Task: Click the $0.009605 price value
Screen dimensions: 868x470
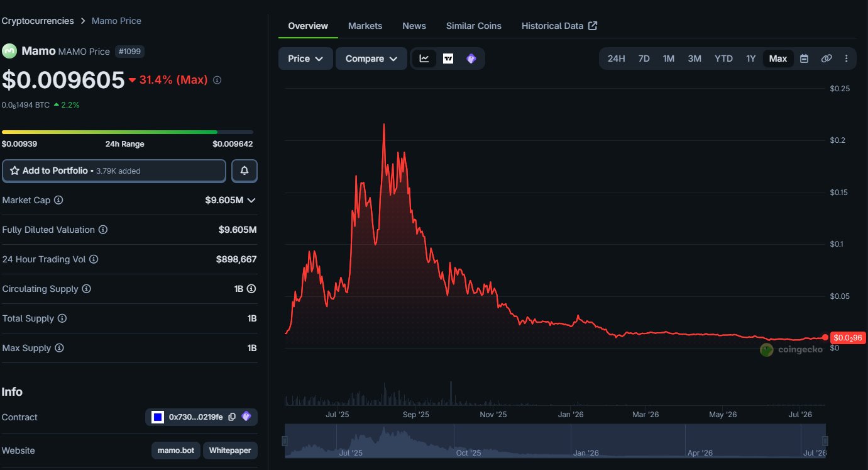Action: pos(63,80)
